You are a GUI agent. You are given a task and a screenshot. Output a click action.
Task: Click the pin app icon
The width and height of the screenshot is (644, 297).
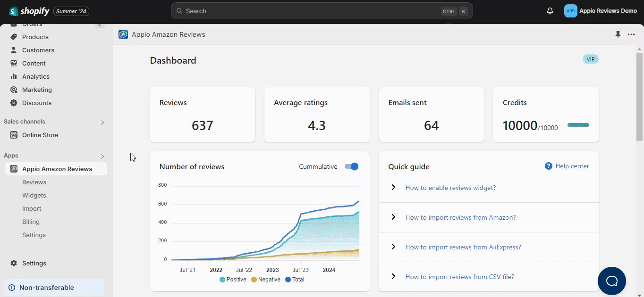618,34
